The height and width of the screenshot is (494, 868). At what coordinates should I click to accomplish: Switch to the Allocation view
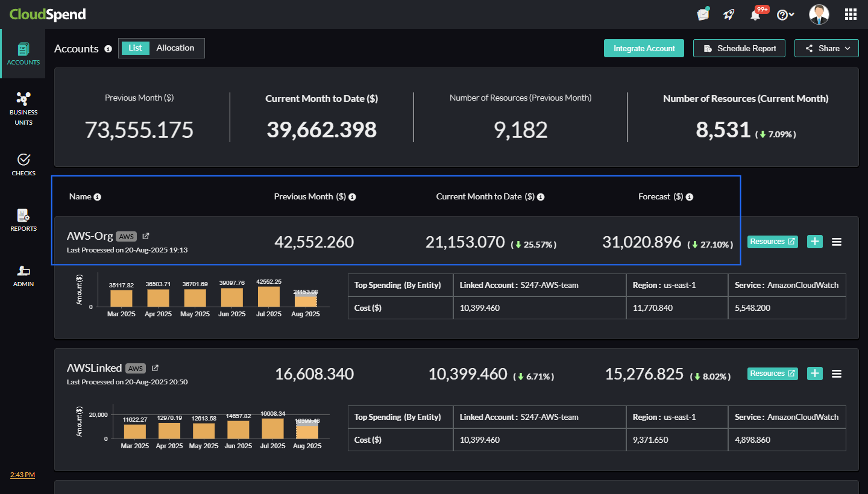pos(175,48)
